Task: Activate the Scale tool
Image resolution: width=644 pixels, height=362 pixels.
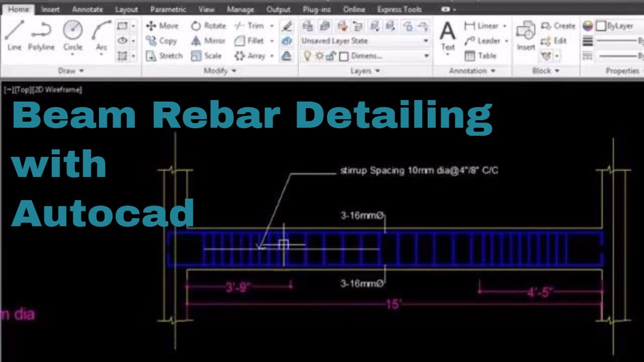Action: tap(206, 56)
